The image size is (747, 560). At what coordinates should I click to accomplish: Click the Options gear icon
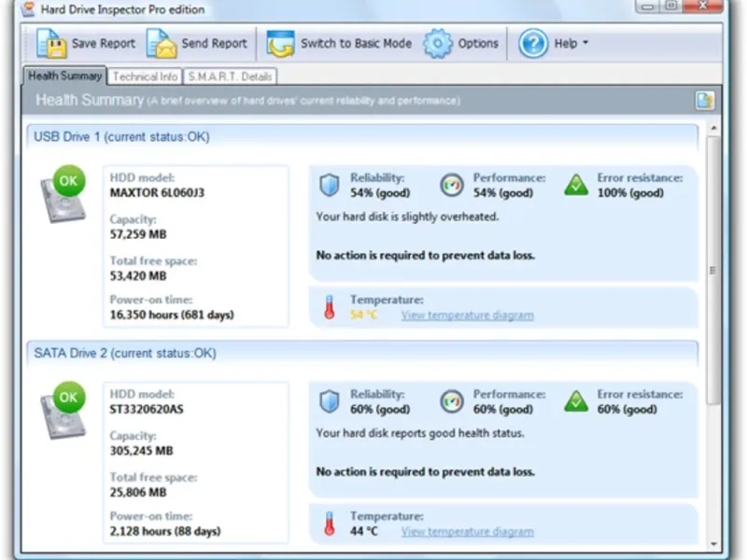438,43
